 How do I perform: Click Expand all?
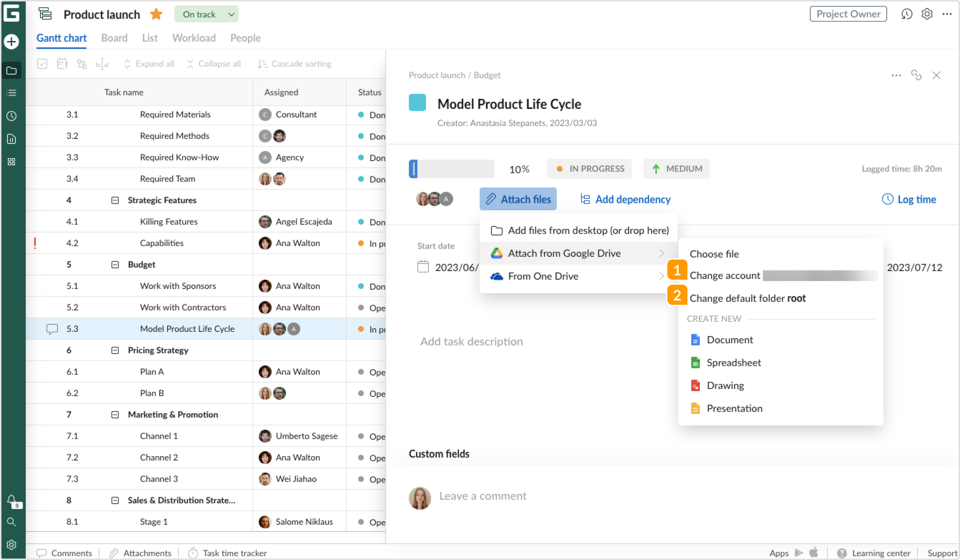[x=149, y=64]
